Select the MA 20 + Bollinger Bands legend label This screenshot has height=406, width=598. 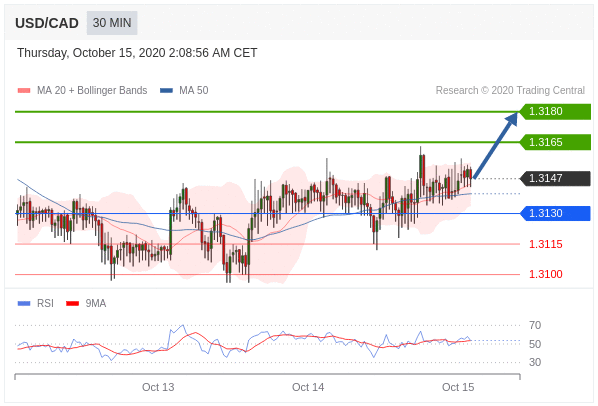point(92,90)
